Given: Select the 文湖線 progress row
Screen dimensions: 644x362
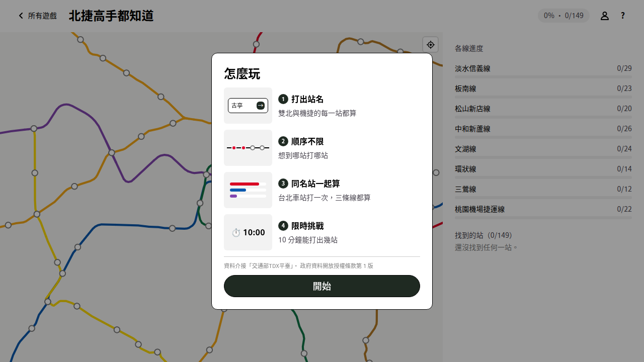Looking at the screenshot, I should tap(543, 151).
